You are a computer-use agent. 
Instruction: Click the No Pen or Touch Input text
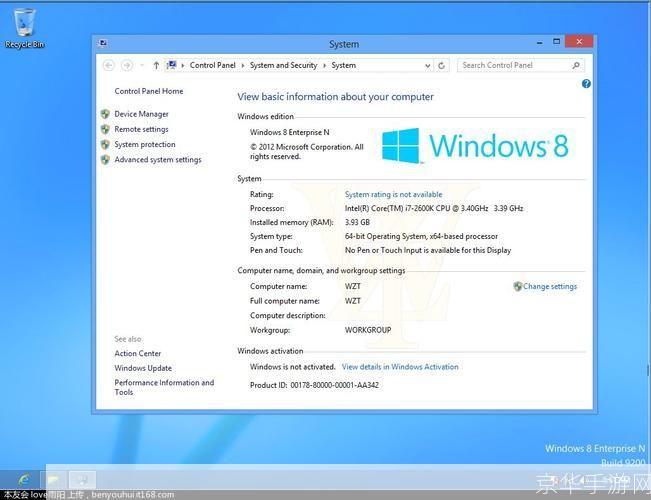pos(428,250)
